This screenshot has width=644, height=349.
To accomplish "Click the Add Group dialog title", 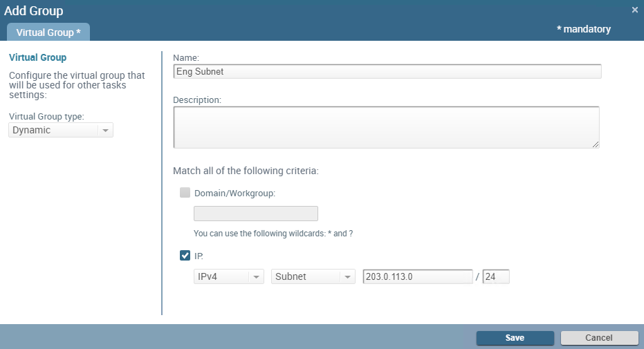I will pyautogui.click(x=34, y=10).
